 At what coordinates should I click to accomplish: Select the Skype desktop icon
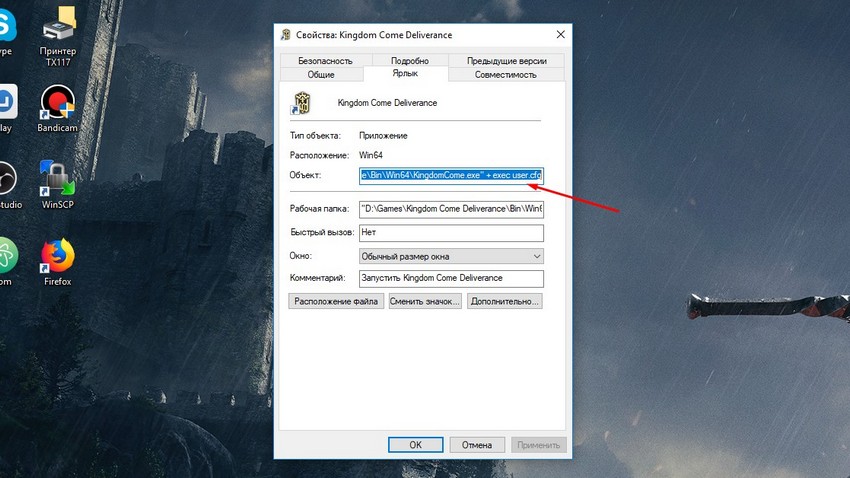coord(7,31)
